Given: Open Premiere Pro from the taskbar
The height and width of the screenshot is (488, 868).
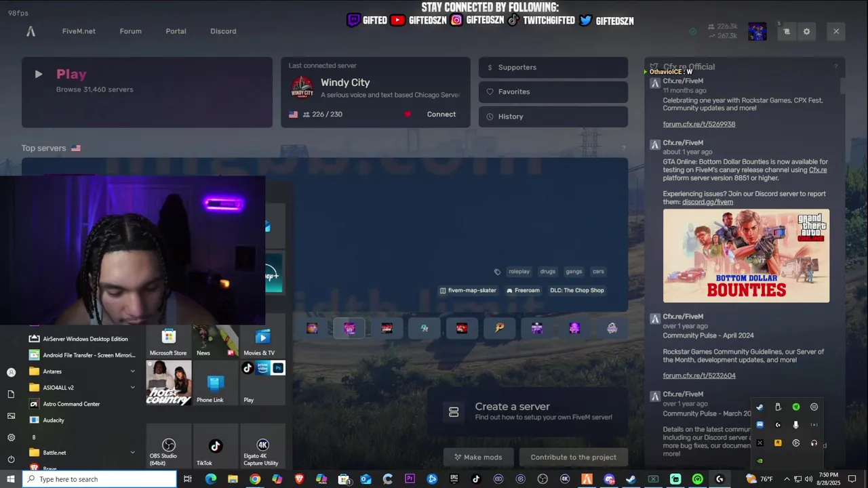Looking at the screenshot, I should pyautogui.click(x=410, y=479).
